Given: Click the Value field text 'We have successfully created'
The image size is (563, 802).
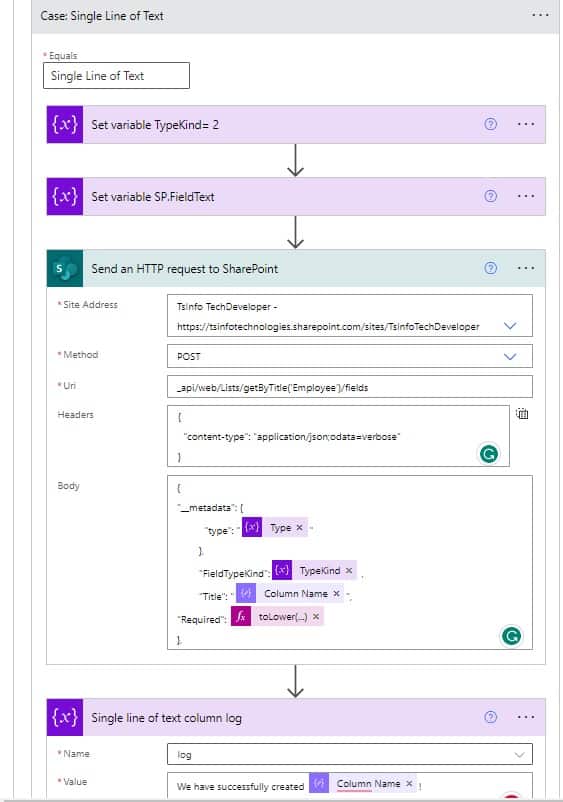Looking at the screenshot, I should point(240,787).
